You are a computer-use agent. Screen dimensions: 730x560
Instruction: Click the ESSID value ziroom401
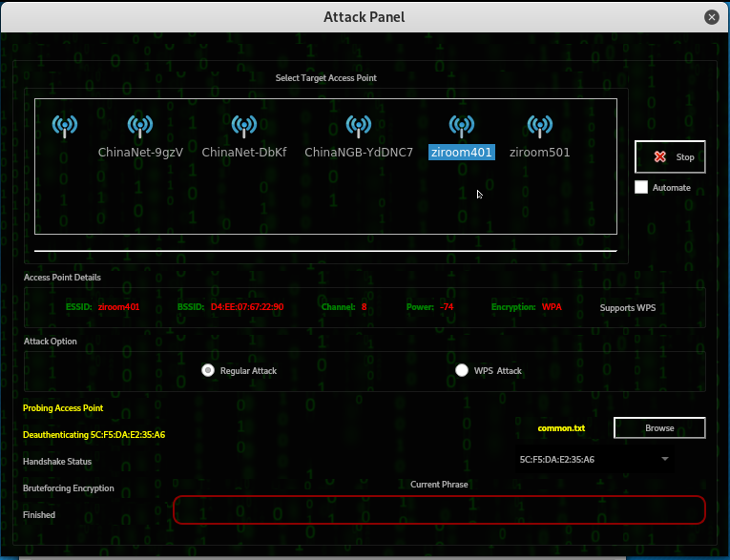tap(118, 307)
